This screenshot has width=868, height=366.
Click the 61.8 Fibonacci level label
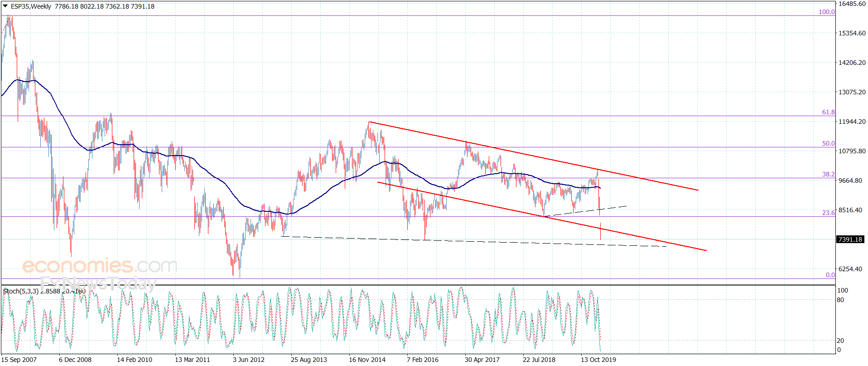point(828,112)
